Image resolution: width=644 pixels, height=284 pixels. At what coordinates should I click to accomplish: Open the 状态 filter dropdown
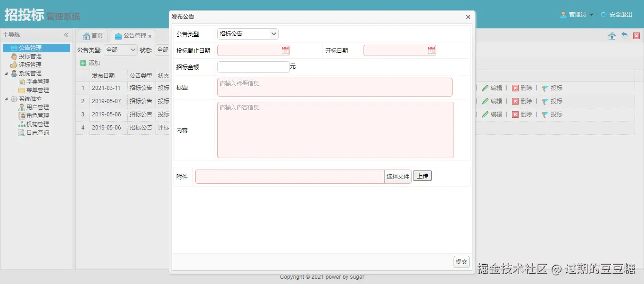tap(162, 50)
